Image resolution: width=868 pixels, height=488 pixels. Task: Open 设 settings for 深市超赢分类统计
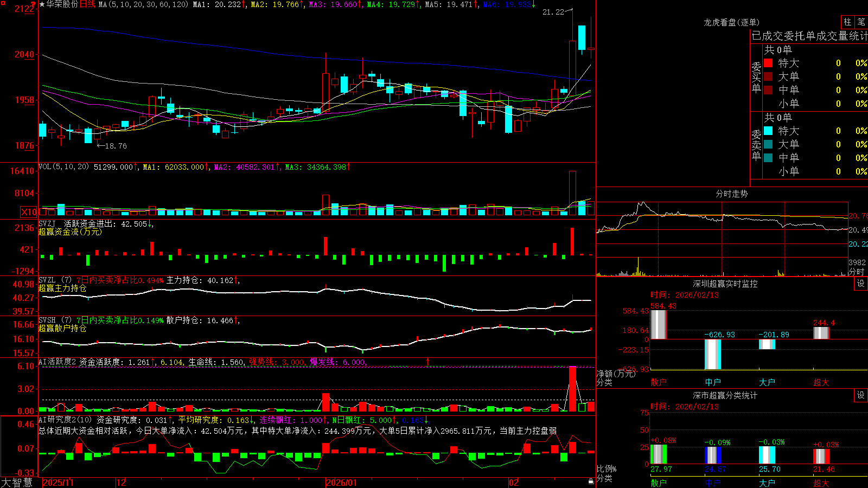pyautogui.click(x=861, y=395)
